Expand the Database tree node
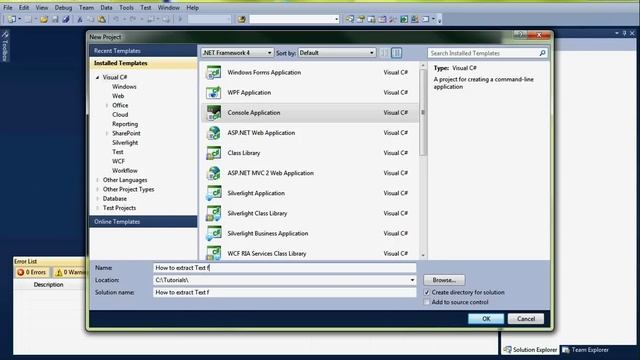 [x=98, y=199]
